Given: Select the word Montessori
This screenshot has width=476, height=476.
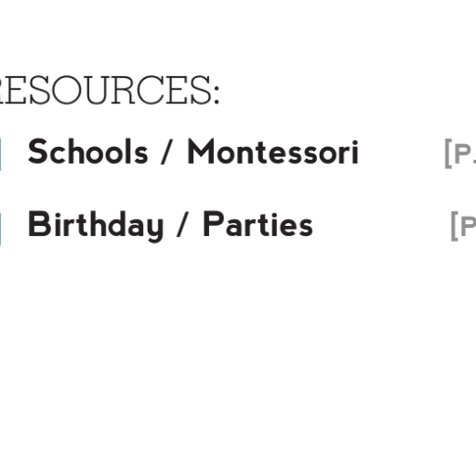Looking at the screenshot, I should point(273,152).
